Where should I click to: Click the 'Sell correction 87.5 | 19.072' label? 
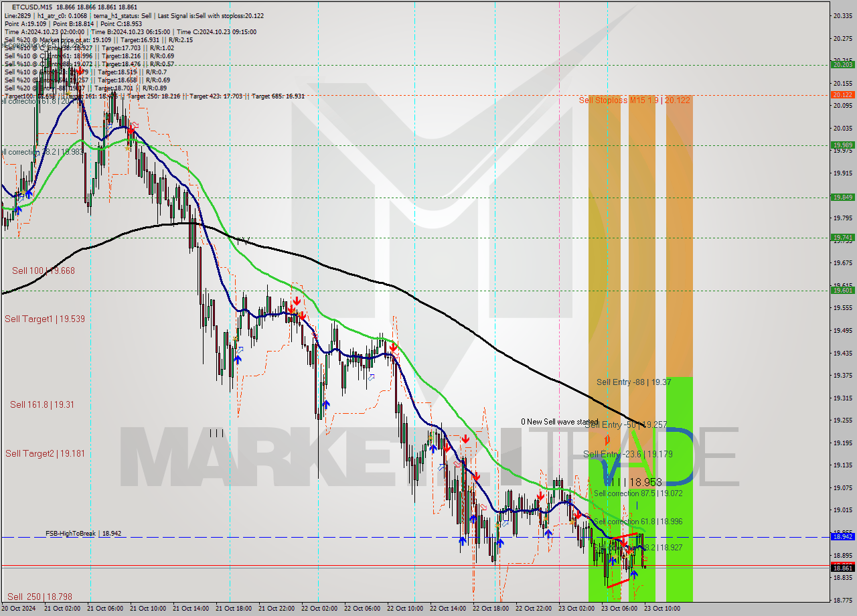(x=638, y=493)
